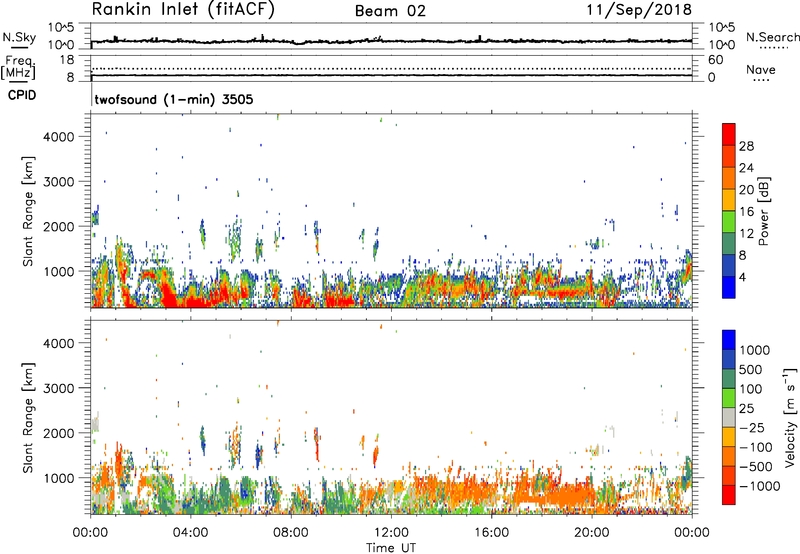
Task: Click the '3000' tick on the velocity panel
Action: click(x=59, y=388)
